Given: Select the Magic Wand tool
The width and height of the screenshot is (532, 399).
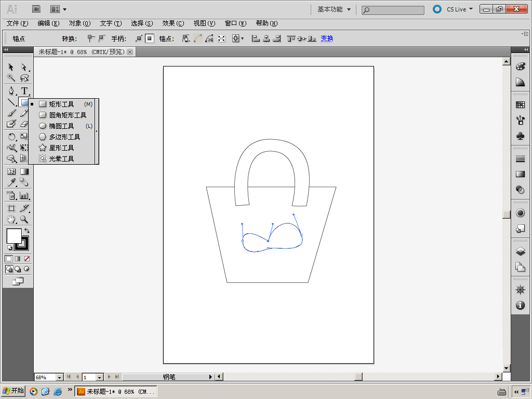Looking at the screenshot, I should point(11,78).
